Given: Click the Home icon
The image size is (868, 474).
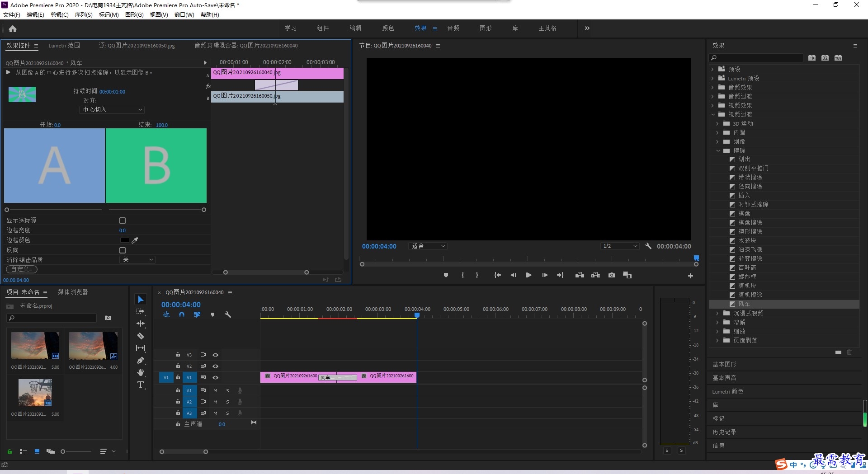Looking at the screenshot, I should [x=13, y=28].
